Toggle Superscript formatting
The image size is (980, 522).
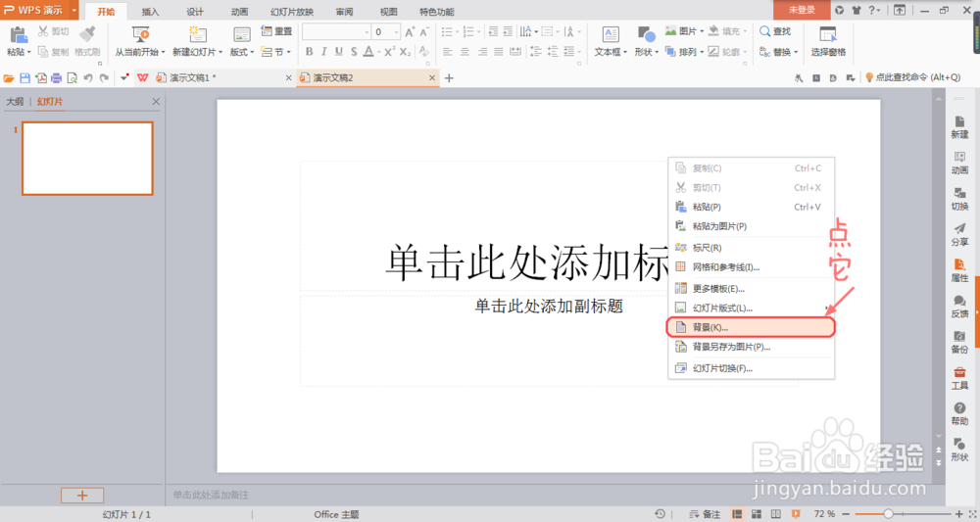(x=389, y=52)
